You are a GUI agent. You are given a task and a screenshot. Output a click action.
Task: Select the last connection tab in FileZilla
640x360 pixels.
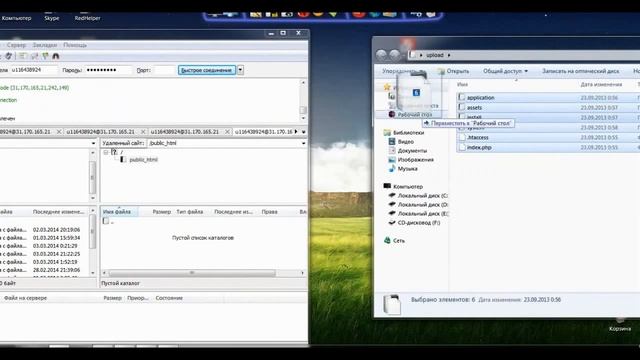[263, 132]
